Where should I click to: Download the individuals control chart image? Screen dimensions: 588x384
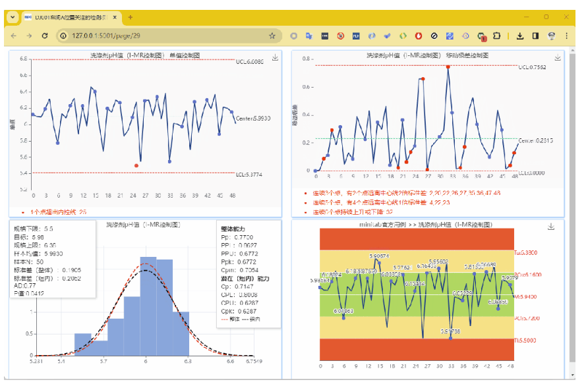(276, 58)
